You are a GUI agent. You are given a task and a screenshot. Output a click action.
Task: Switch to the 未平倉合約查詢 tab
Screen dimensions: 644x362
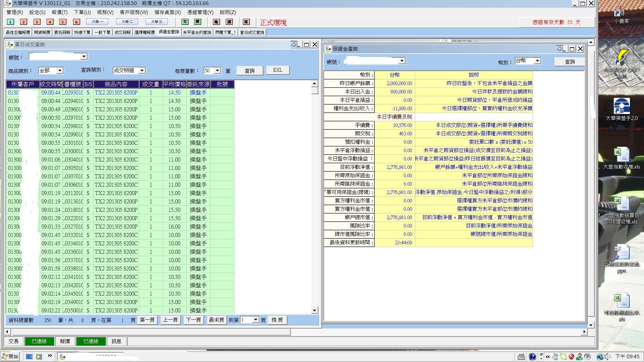click(197, 32)
